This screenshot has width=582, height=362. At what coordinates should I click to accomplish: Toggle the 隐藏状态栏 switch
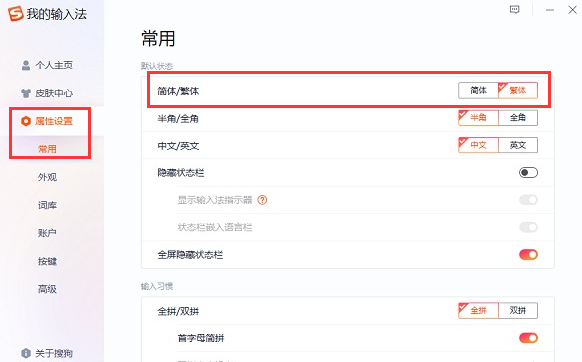[528, 173]
